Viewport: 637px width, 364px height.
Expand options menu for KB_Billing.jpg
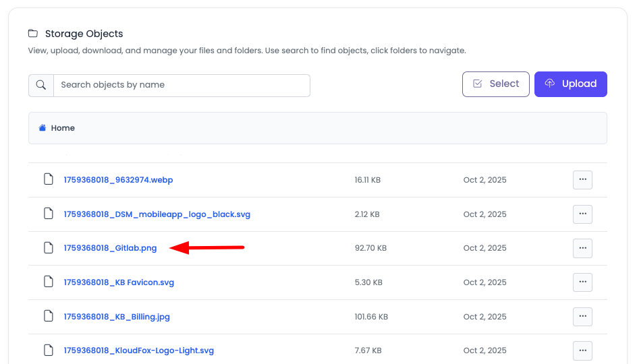coord(582,316)
